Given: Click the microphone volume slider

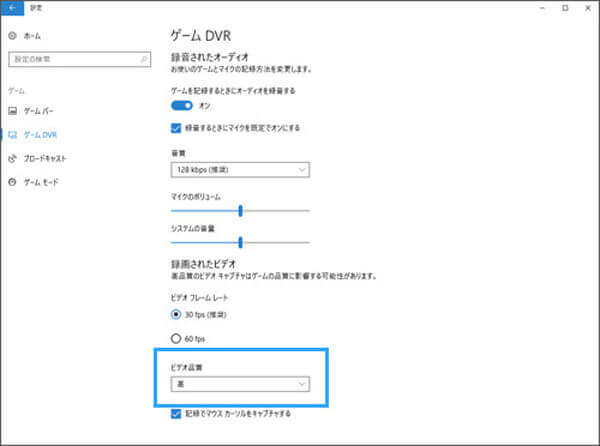Looking at the screenshot, I should (x=240, y=211).
